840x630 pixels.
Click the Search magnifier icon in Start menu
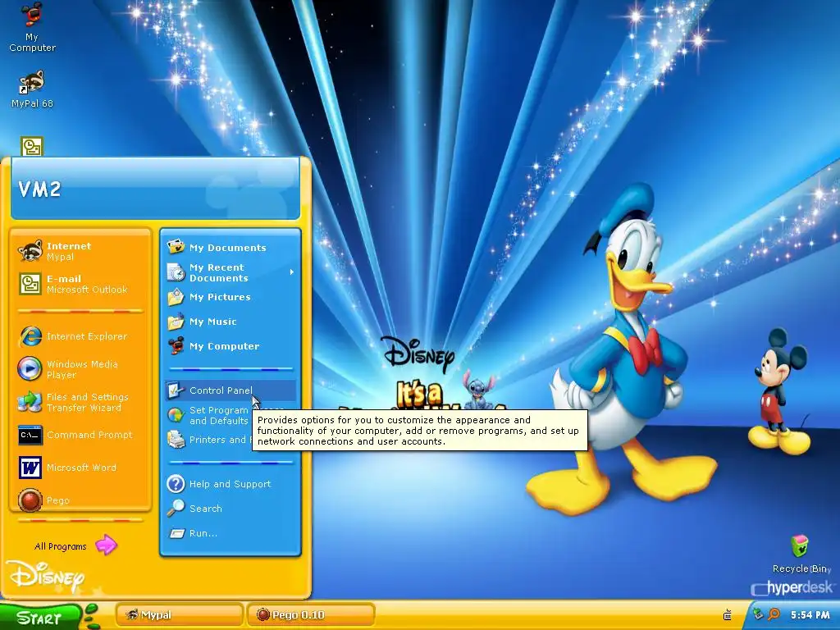[176, 509]
